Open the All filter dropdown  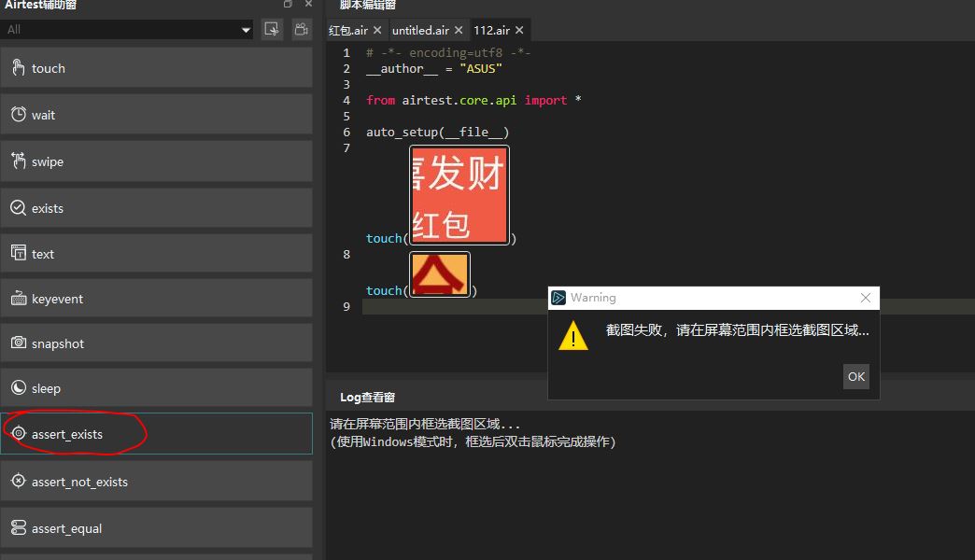(x=246, y=29)
